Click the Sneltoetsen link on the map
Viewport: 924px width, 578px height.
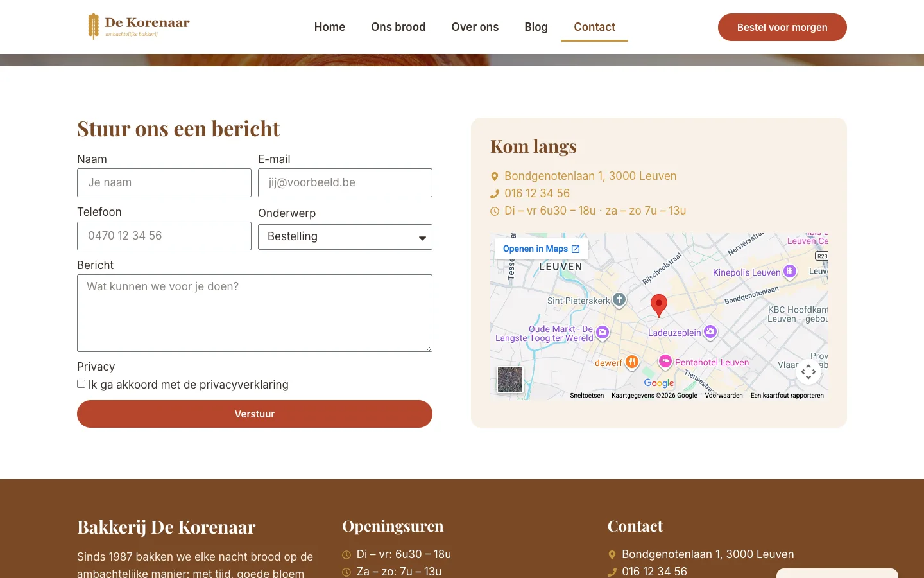(x=587, y=396)
